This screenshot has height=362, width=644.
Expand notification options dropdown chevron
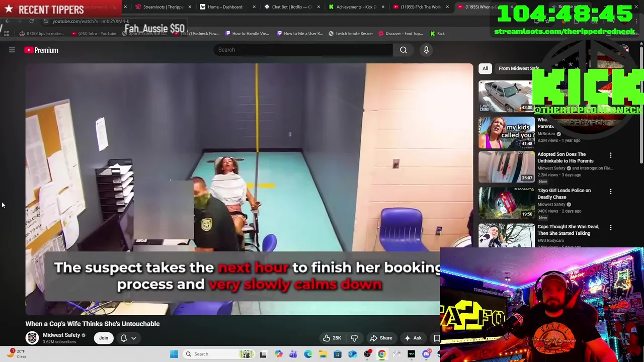(134, 338)
